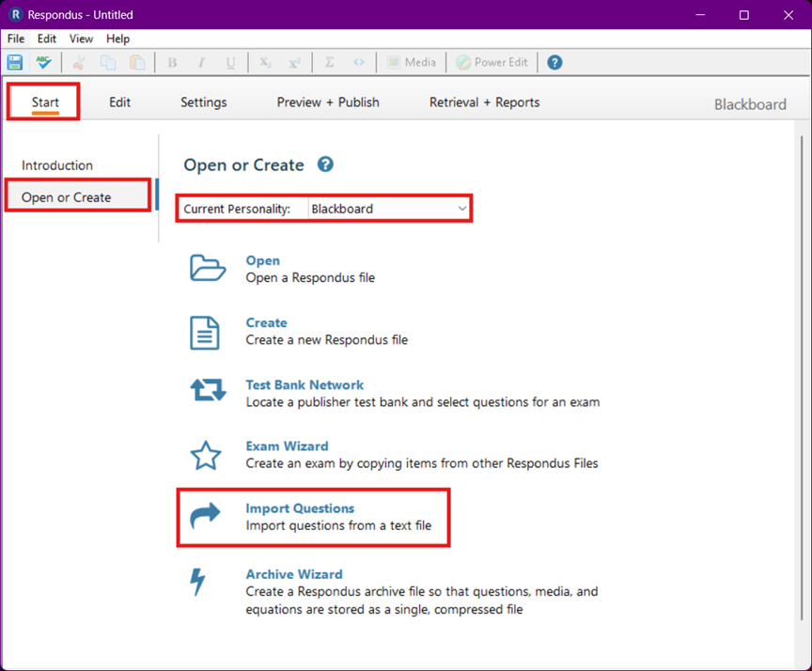Click the Archive Wizard lightning icon
The image size is (812, 671).
pos(197,582)
